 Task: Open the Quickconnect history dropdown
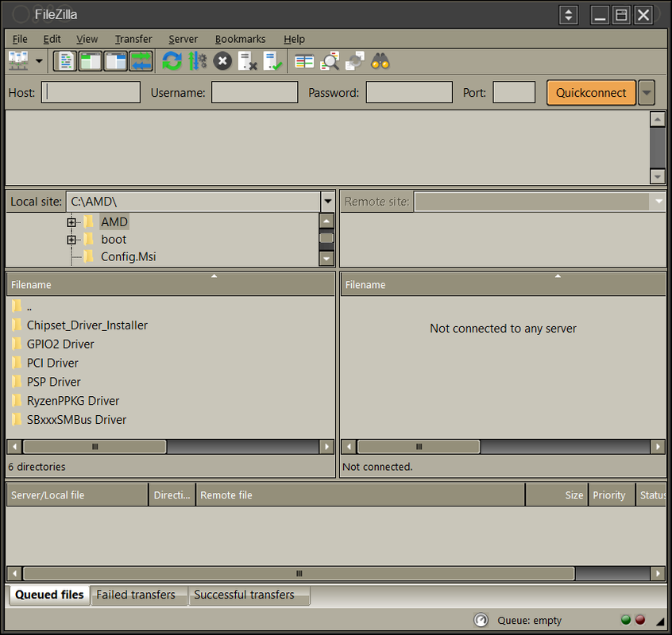click(x=647, y=93)
